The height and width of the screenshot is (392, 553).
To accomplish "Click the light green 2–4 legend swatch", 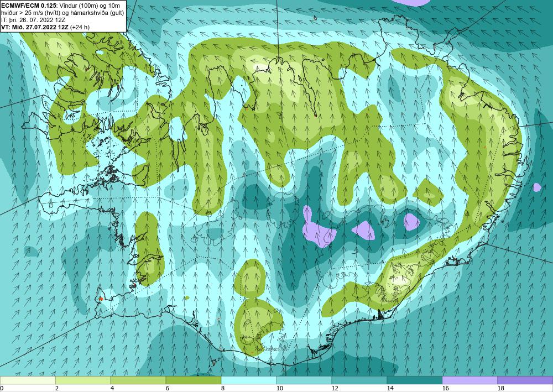I will [83, 380].
